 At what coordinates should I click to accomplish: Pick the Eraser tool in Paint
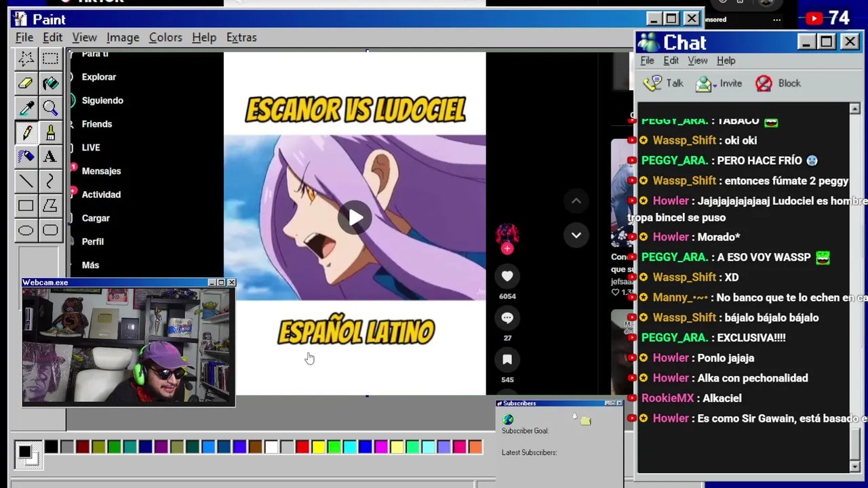[x=26, y=83]
